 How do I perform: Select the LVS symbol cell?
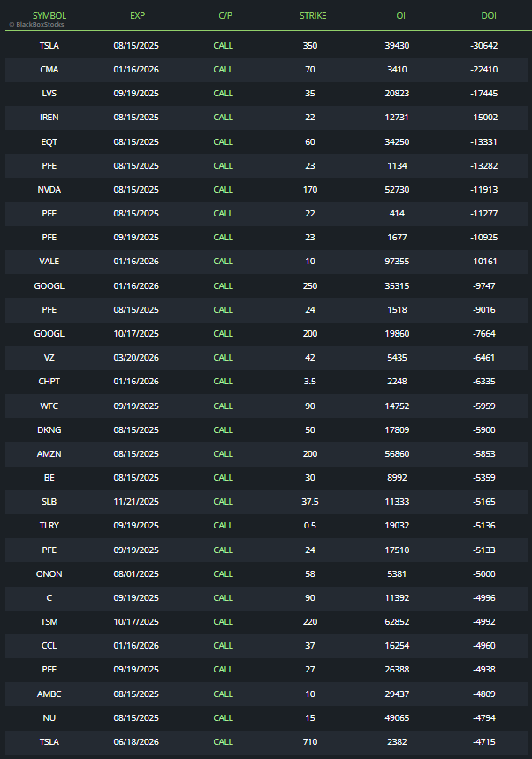(49, 93)
